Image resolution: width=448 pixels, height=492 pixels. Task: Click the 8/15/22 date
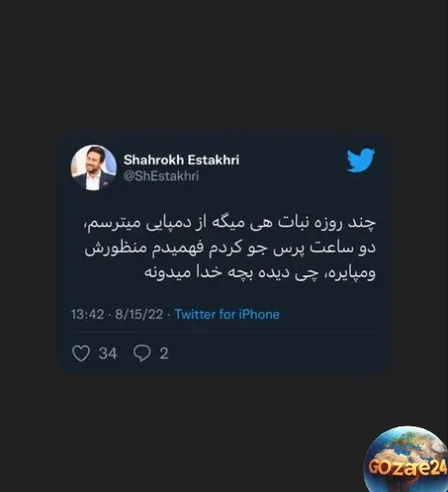[x=139, y=314]
